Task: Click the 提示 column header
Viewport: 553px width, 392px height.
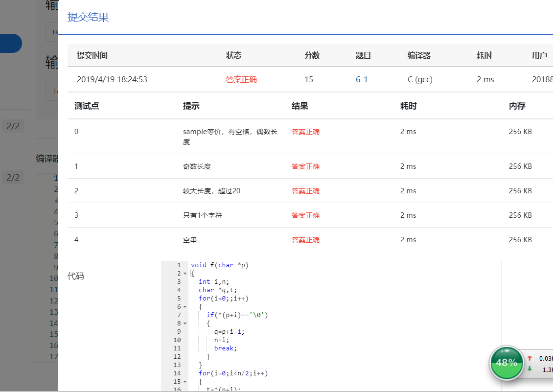Action: 191,106
